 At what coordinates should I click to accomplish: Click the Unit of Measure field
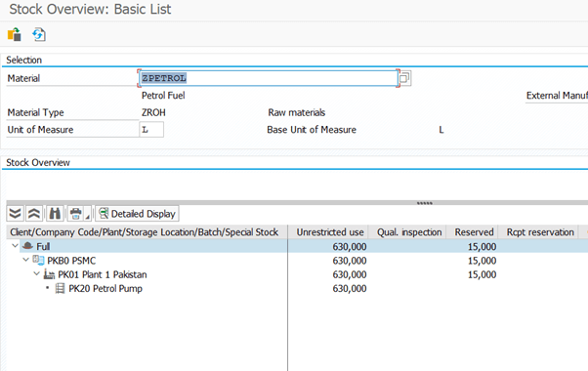coord(151,130)
